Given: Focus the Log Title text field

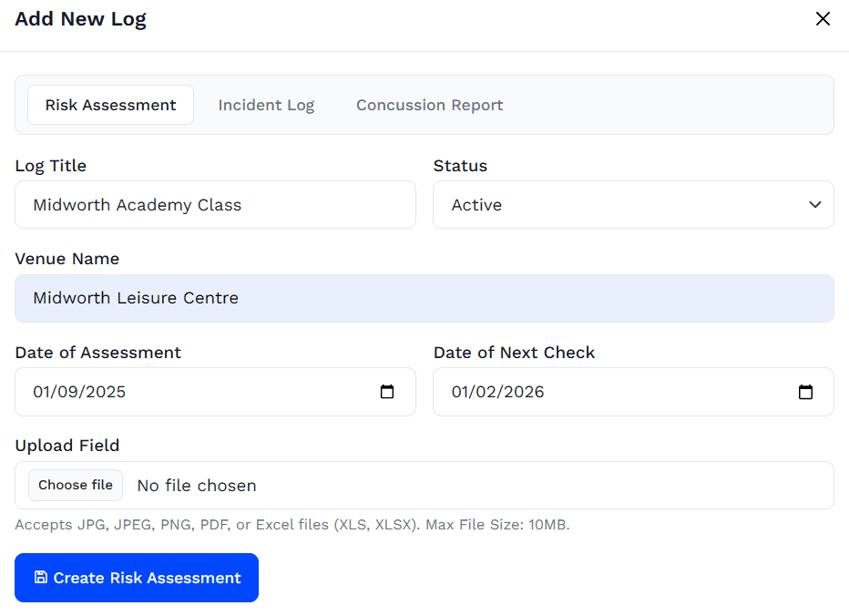Looking at the screenshot, I should coord(215,205).
